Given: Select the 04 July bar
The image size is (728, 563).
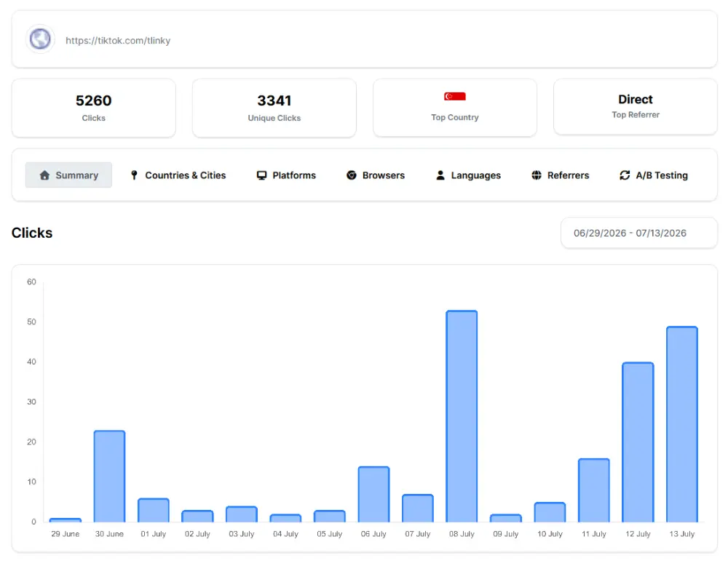Looking at the screenshot, I should coord(285,518).
